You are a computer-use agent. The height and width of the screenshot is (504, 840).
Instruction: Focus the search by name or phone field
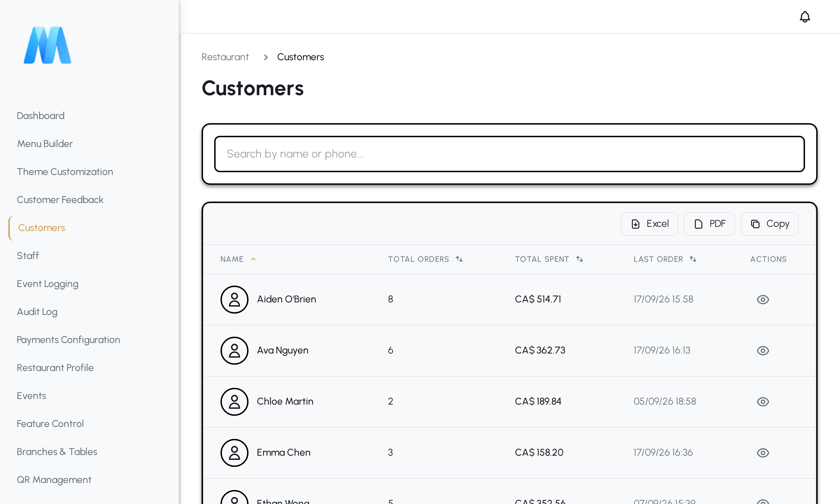coord(509,154)
